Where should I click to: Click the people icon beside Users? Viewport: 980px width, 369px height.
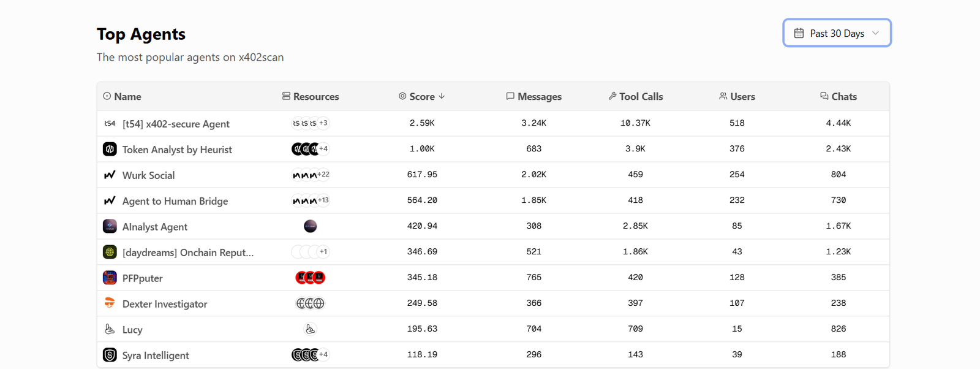pyautogui.click(x=723, y=96)
